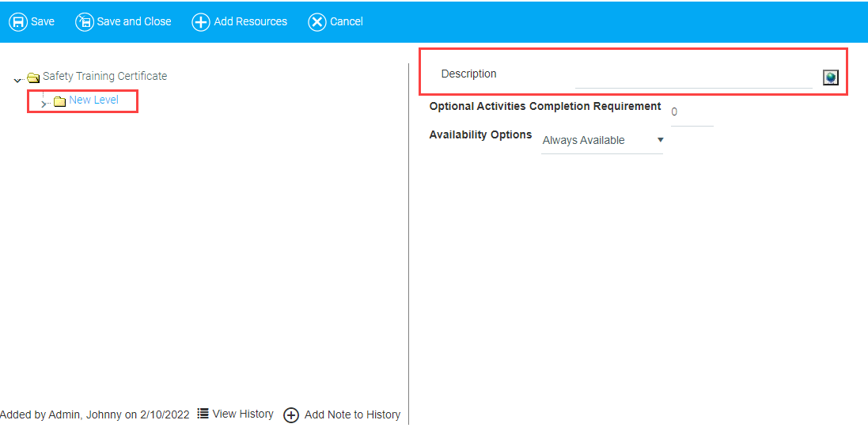Click the plus icon for Add Resources
868x439 pixels.
pyautogui.click(x=201, y=22)
